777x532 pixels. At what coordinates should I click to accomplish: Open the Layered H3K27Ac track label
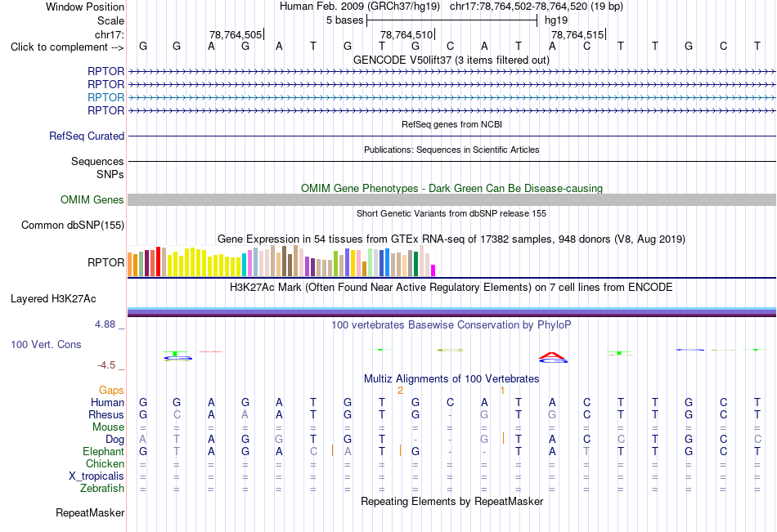click(53, 299)
